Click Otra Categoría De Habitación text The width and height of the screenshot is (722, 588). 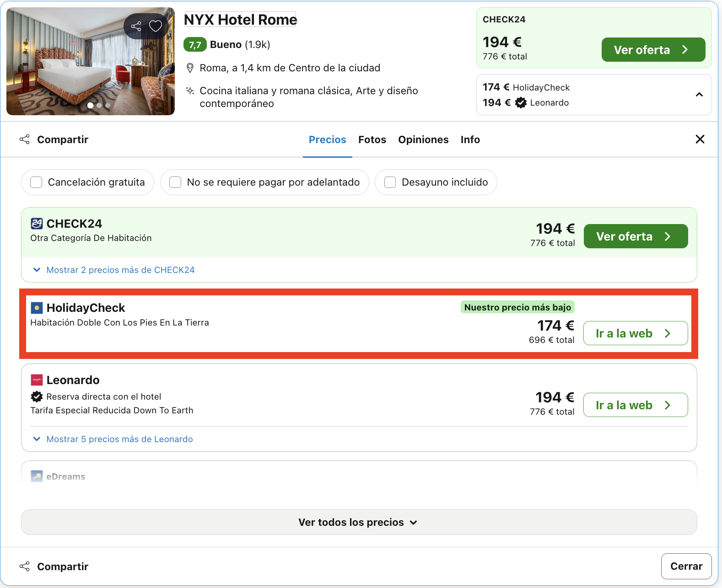(x=91, y=238)
